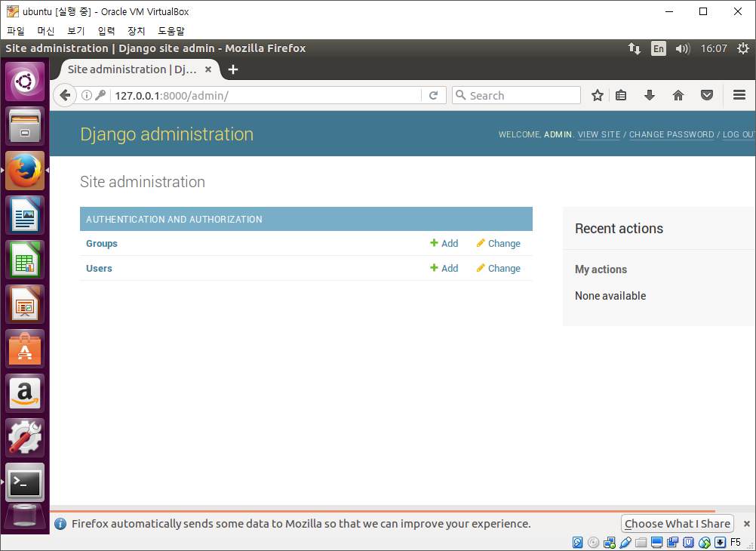Viewport: 756px width, 551px height.
Task: Open Files manager from launcher
Action: pyautogui.click(x=25, y=125)
